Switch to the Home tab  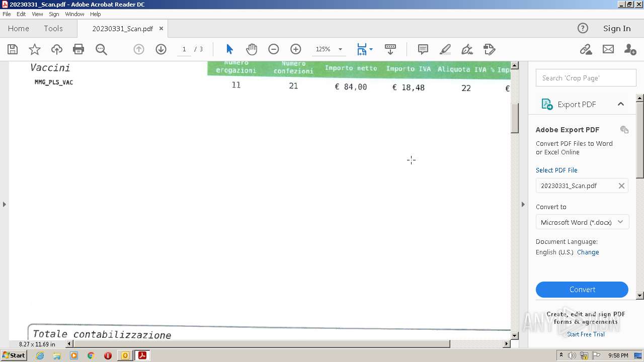(19, 29)
